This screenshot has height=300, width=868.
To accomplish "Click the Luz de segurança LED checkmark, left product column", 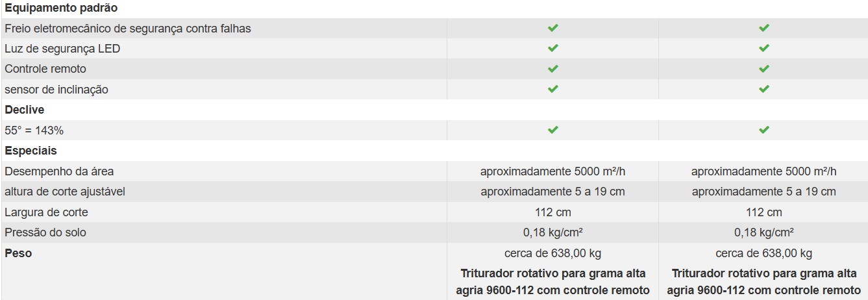I will click(552, 48).
